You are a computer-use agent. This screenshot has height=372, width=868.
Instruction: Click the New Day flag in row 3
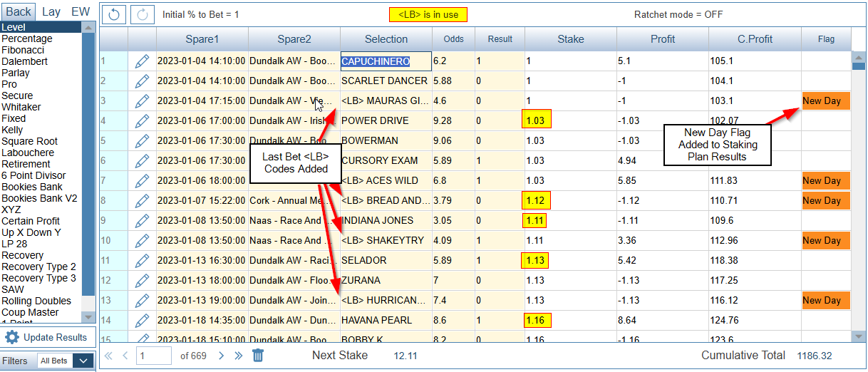point(825,101)
